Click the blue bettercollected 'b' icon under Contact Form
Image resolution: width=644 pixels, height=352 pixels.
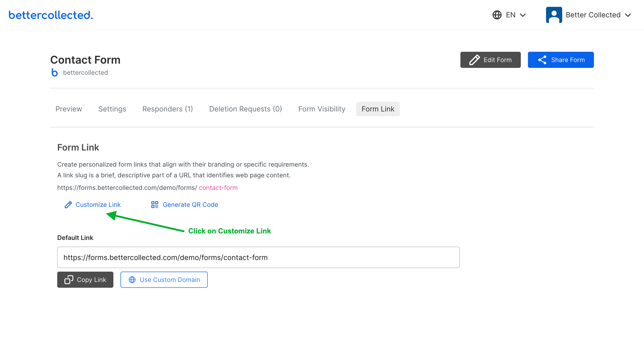pyautogui.click(x=54, y=72)
